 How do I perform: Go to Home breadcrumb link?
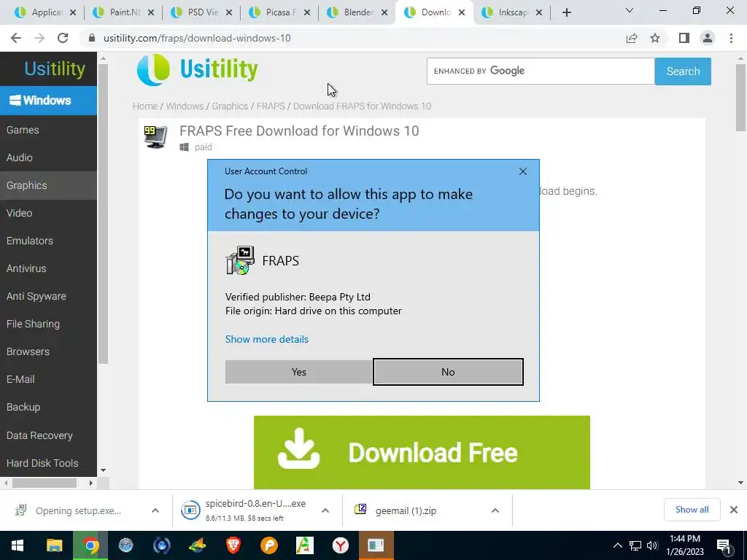(145, 106)
